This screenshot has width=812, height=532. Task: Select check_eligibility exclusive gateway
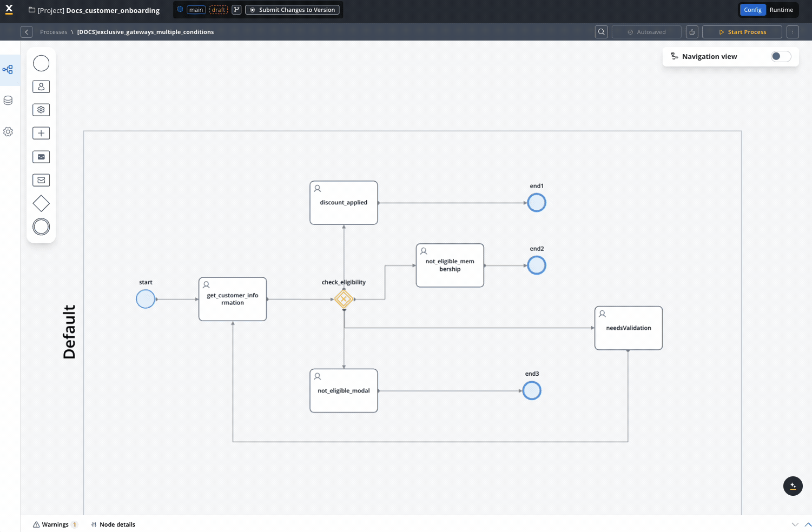tap(344, 299)
